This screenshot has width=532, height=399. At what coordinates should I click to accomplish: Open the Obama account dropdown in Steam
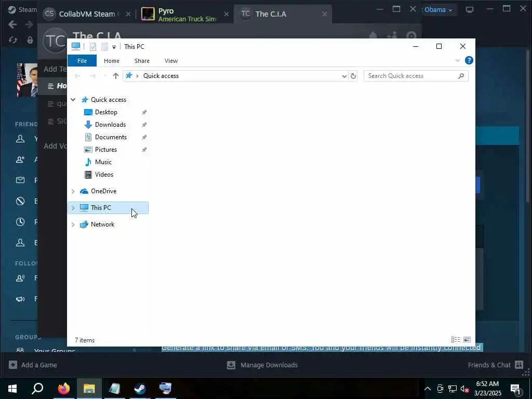click(x=438, y=10)
